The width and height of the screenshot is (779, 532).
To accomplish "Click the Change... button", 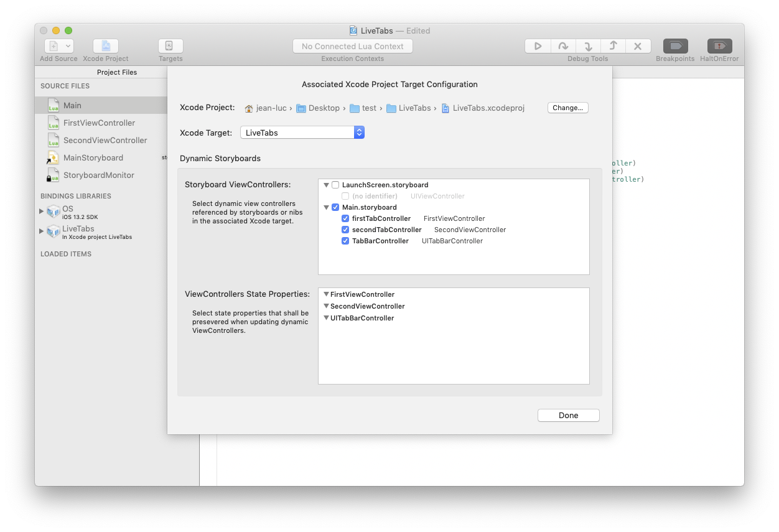I will pyautogui.click(x=567, y=108).
